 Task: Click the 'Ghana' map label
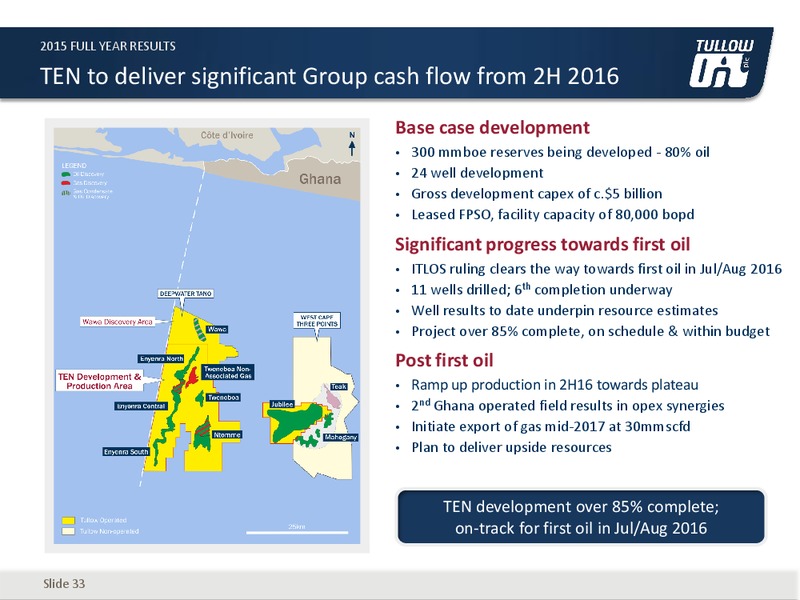coord(320,179)
